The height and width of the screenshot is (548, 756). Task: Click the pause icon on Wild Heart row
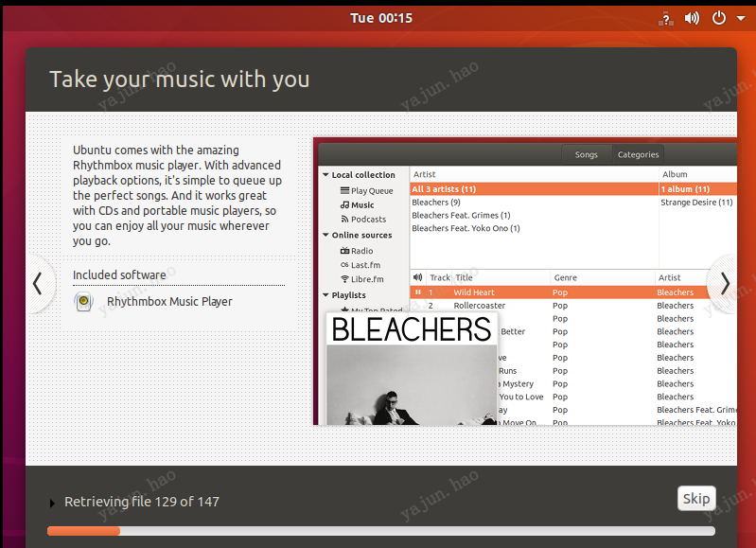[418, 292]
